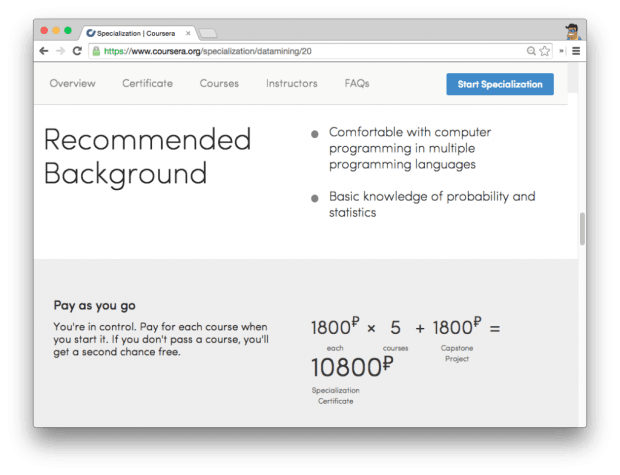
Task: Go to the Overview section
Action: click(72, 84)
